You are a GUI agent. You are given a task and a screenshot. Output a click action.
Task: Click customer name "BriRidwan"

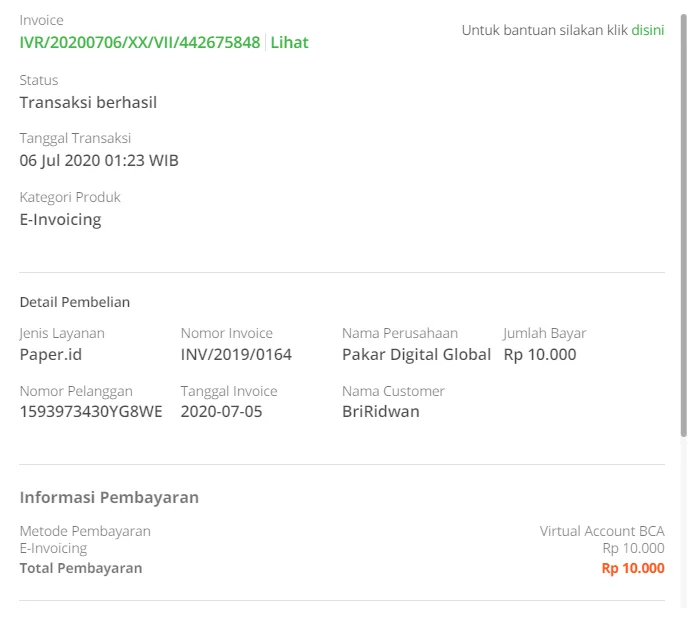pyautogui.click(x=380, y=411)
